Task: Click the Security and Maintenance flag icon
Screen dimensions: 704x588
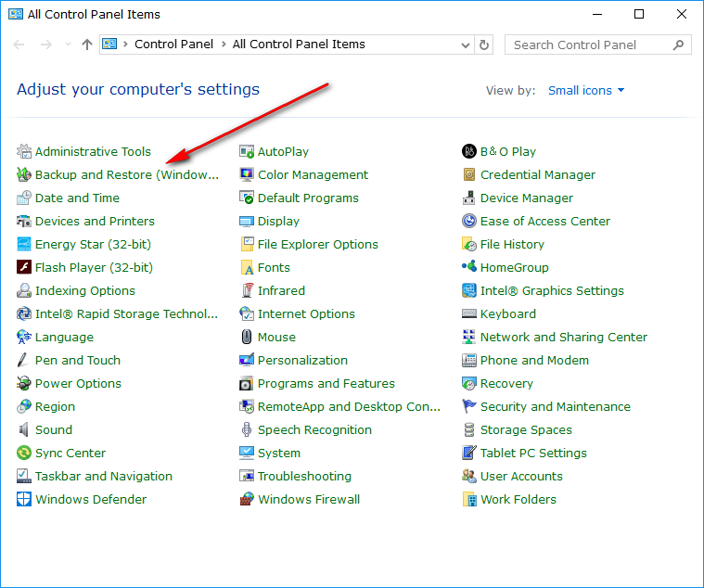Action: [469, 406]
